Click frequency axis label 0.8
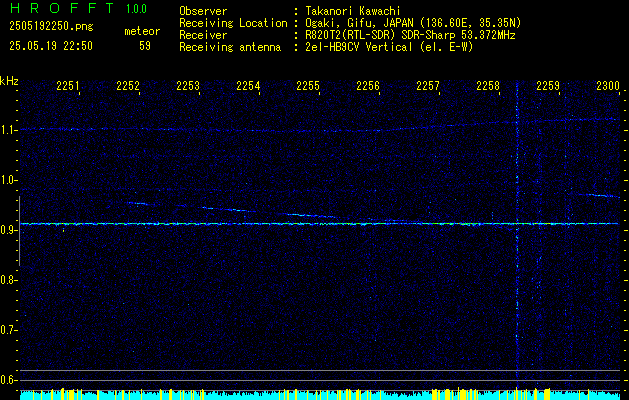 coord(8,280)
